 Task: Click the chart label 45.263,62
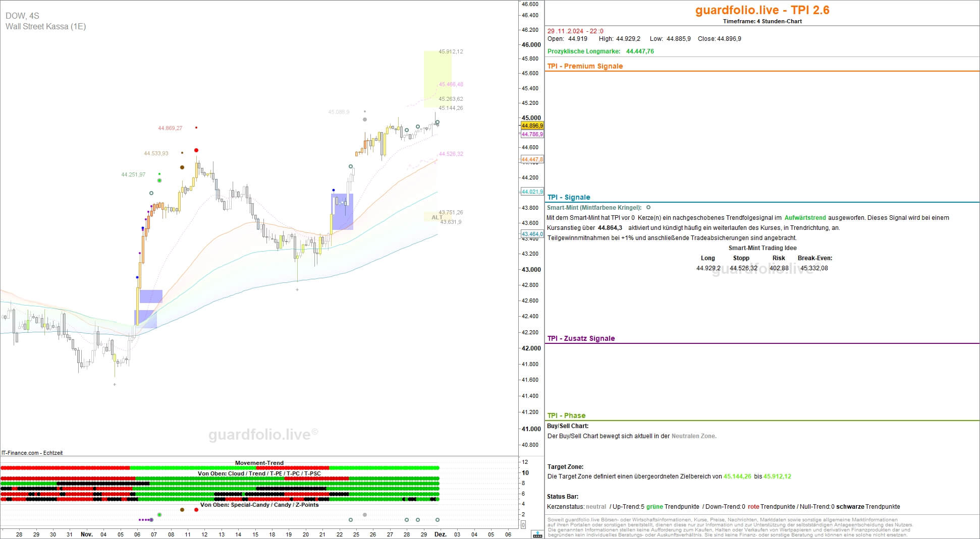coord(451,99)
